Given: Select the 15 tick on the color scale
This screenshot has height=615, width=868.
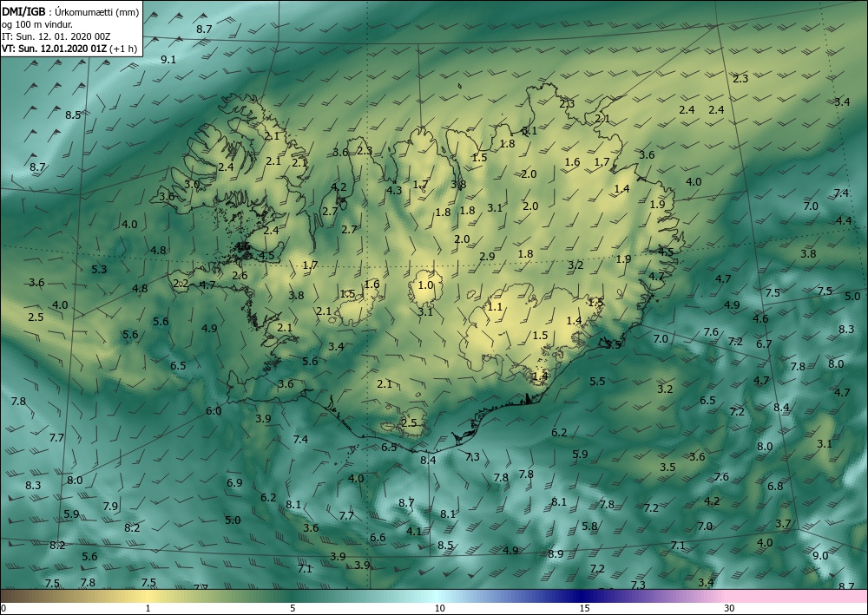Looking at the screenshot, I should [x=584, y=609].
